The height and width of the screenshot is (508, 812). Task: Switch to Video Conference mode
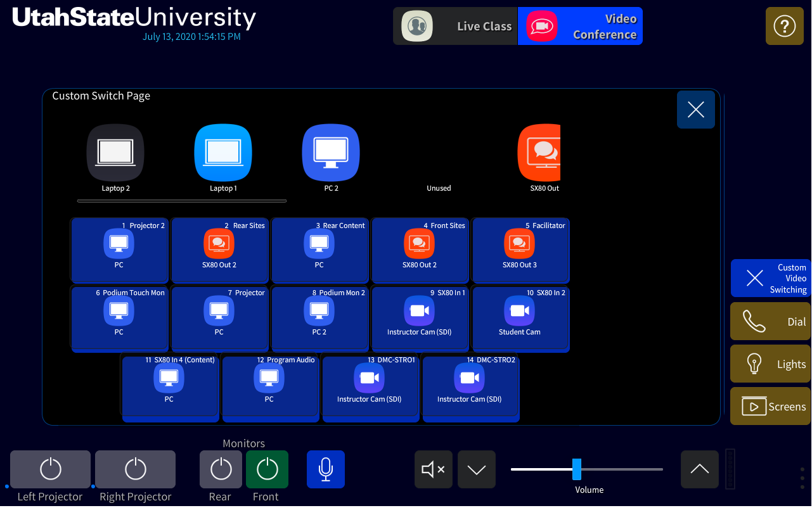(x=580, y=26)
